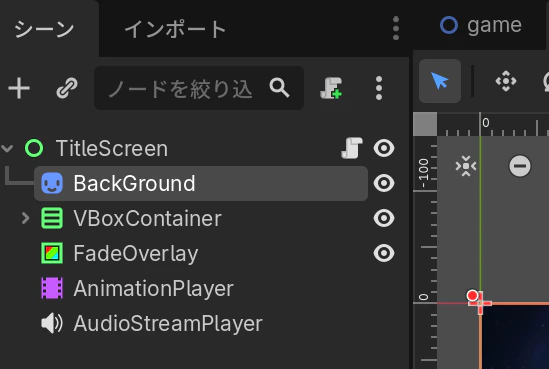Select the BackGround node

[x=201, y=183]
